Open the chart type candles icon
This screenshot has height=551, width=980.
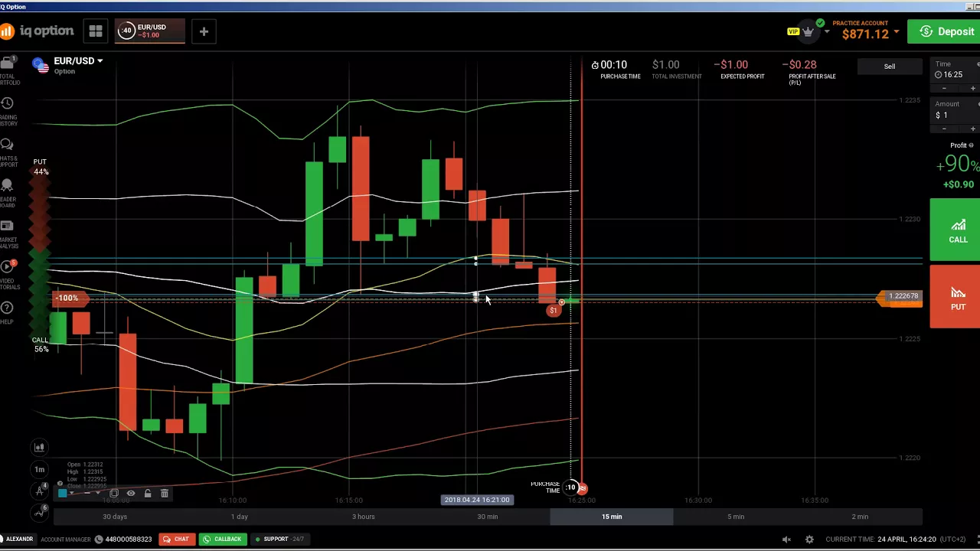(x=39, y=447)
